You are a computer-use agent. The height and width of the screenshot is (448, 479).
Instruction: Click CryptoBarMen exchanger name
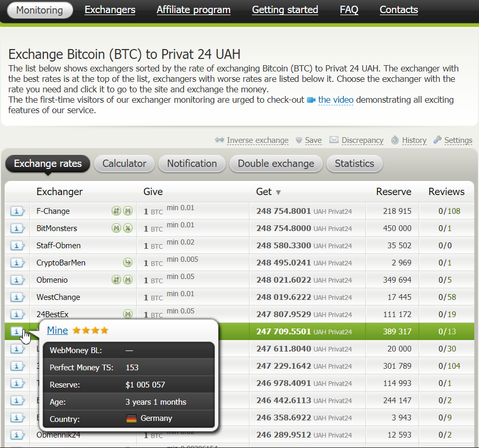click(x=61, y=263)
